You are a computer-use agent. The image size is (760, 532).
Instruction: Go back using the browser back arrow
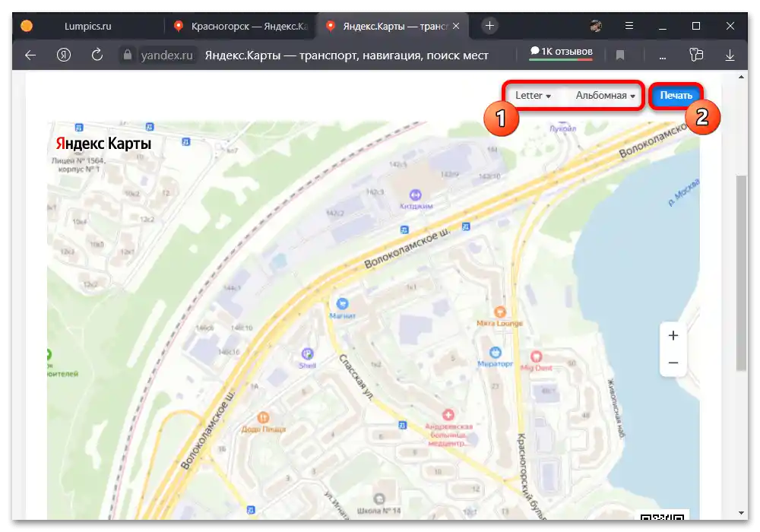pos(30,55)
